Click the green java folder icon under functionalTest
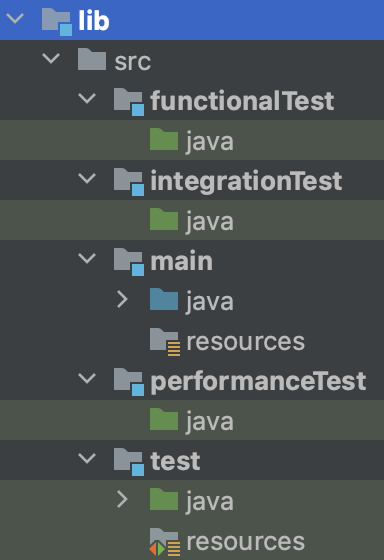384x560 pixels. (x=164, y=139)
